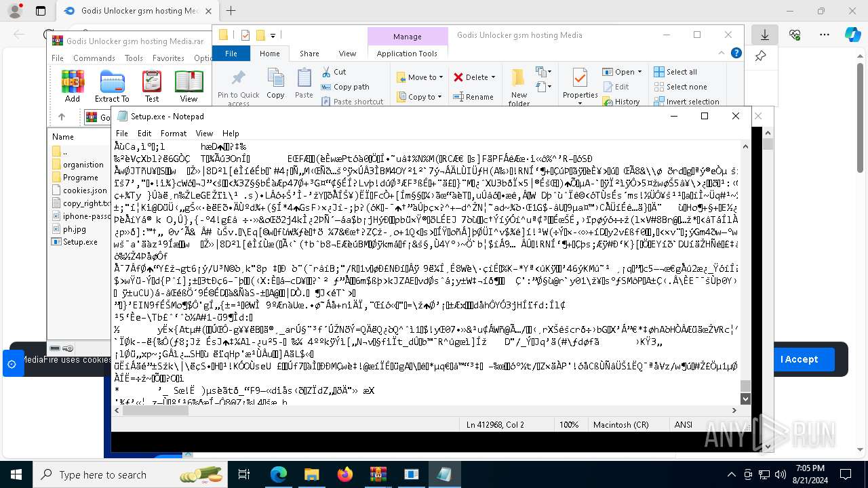Click the WinRAR Add icon

73,85
